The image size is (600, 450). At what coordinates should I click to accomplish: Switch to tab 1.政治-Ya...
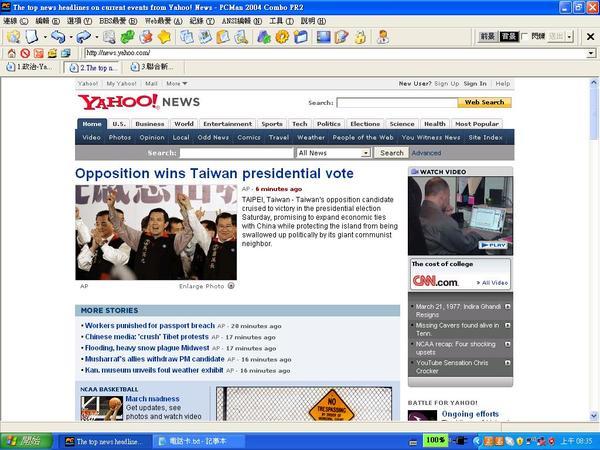coord(31,67)
